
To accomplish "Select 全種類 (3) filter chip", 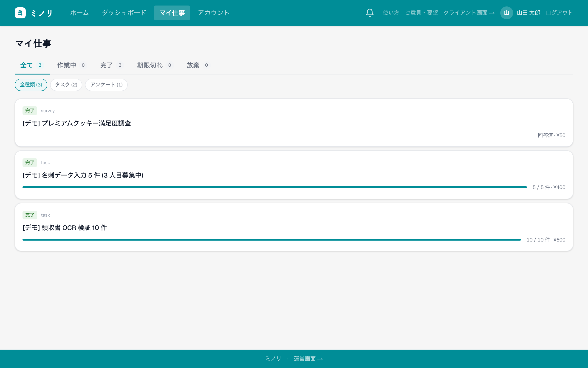I will 31,85.
